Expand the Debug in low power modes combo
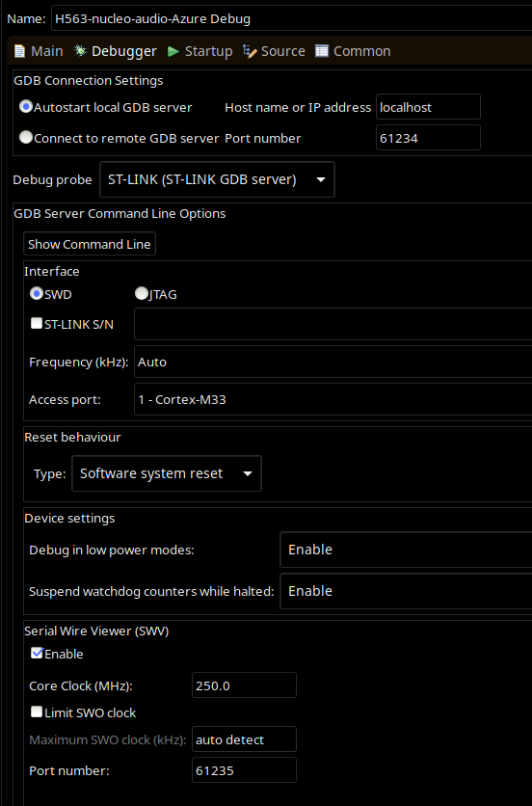The width and height of the screenshot is (532, 806). (406, 550)
